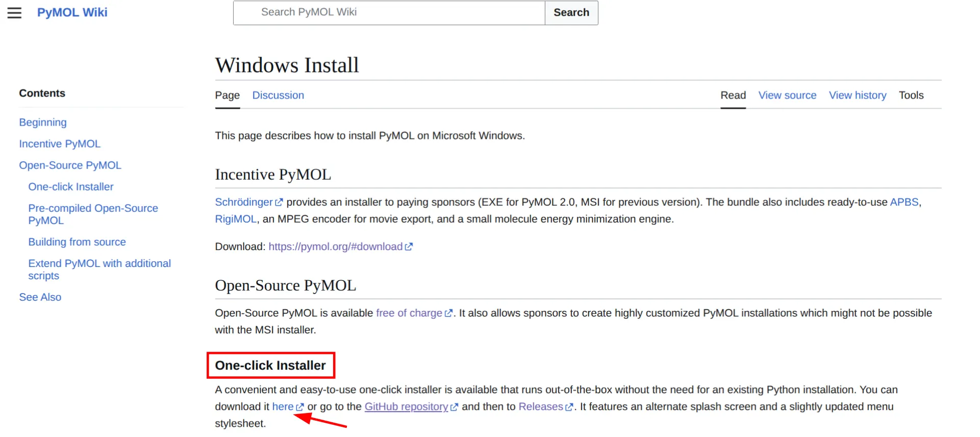980x437 pixels.
Task: Focus the Search PyMOL Wiki field
Action: pos(389,13)
